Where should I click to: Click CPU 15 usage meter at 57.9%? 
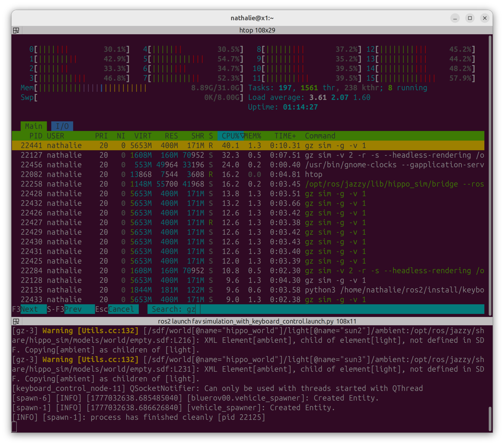(421, 78)
